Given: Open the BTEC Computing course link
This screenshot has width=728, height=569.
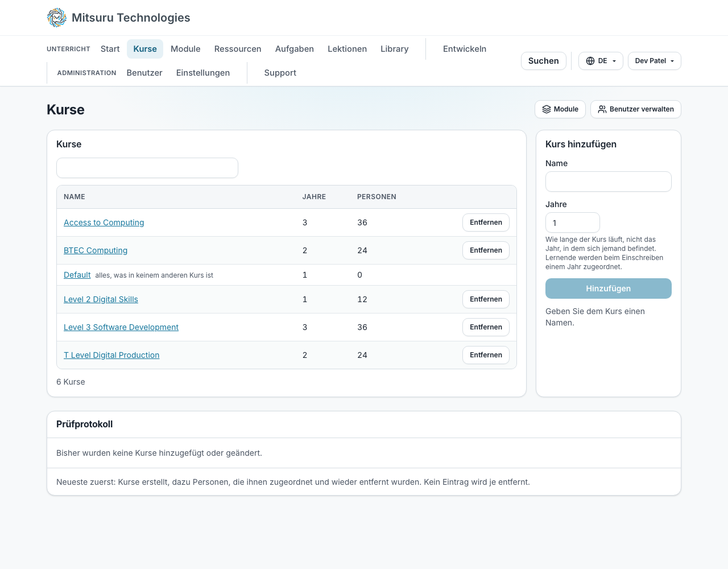Looking at the screenshot, I should pos(96,250).
